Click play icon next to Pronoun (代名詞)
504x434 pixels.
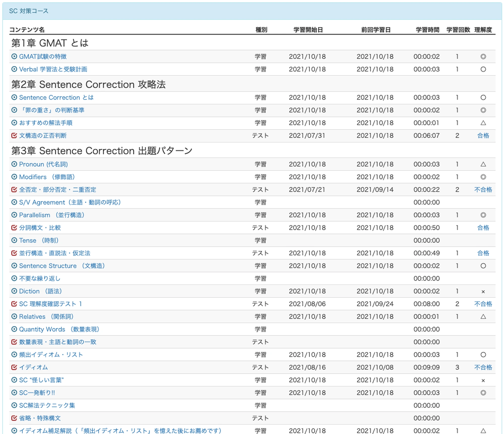point(14,164)
